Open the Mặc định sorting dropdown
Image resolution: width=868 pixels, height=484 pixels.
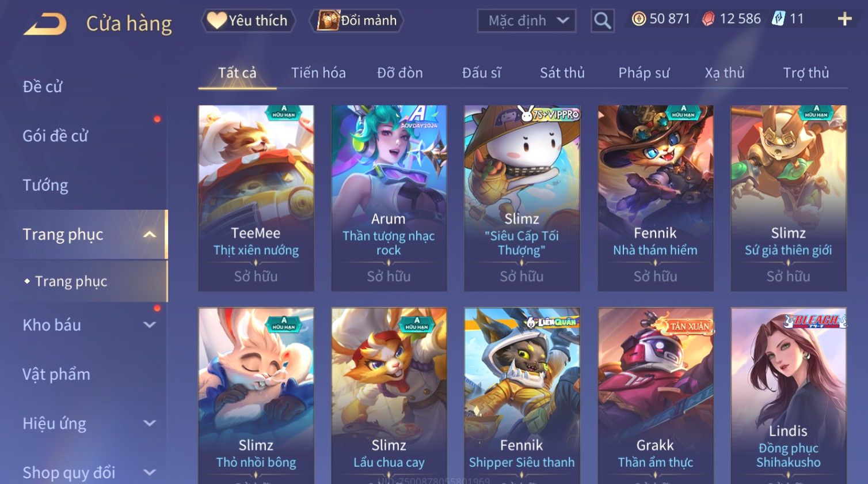coord(527,21)
